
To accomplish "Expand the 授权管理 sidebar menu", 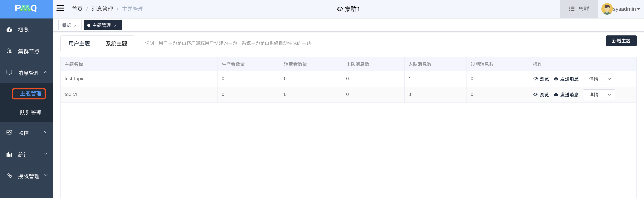I will 46,175.
